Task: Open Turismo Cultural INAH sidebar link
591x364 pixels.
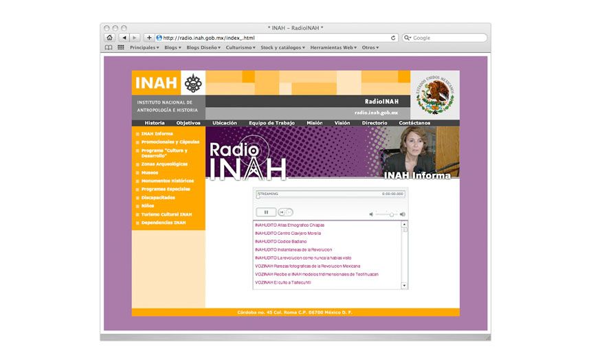Action: coord(166,214)
